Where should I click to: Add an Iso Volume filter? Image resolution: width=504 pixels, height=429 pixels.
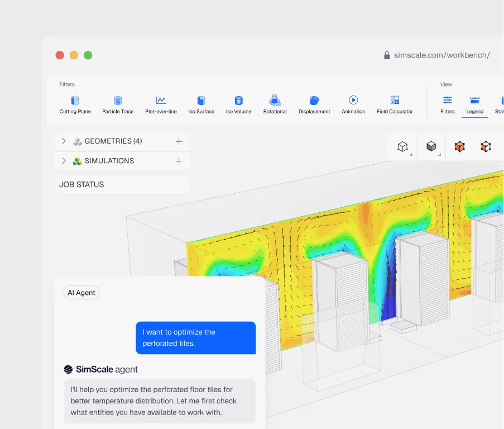point(238,105)
